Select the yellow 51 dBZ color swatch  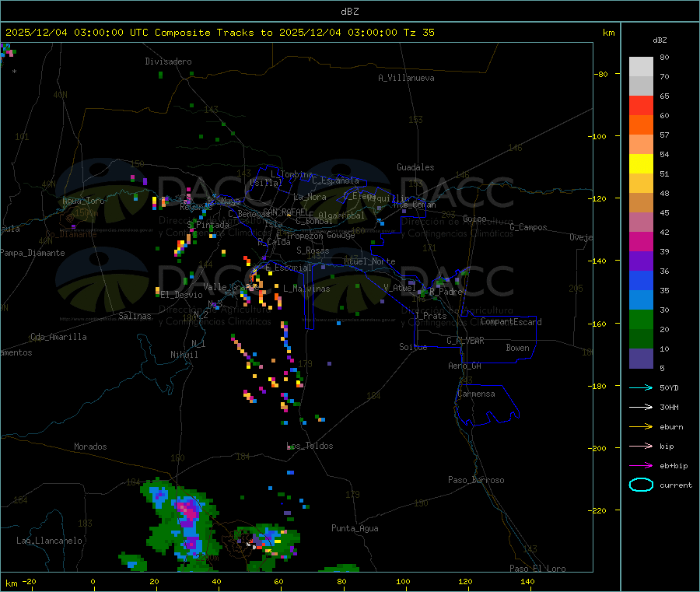point(641,164)
